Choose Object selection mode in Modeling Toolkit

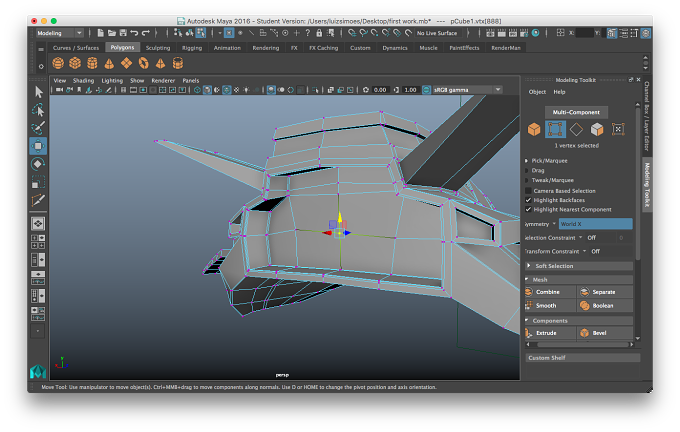(534, 129)
